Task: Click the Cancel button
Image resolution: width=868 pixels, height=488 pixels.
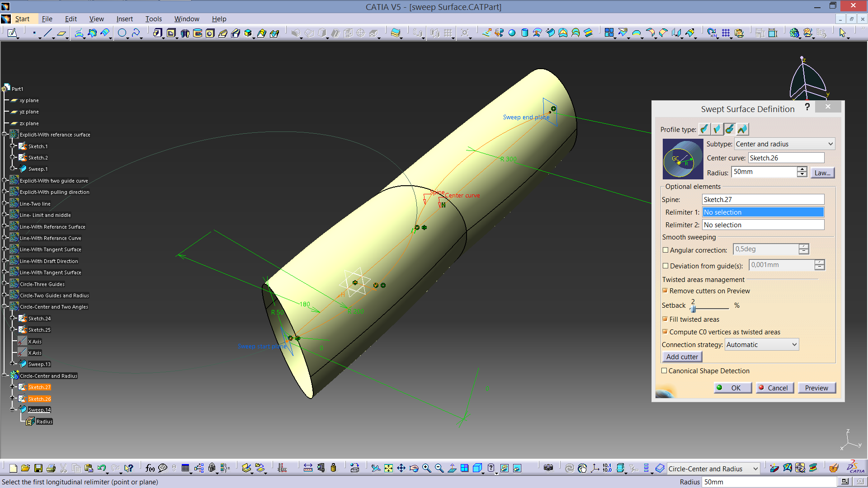Action: pyautogui.click(x=775, y=388)
